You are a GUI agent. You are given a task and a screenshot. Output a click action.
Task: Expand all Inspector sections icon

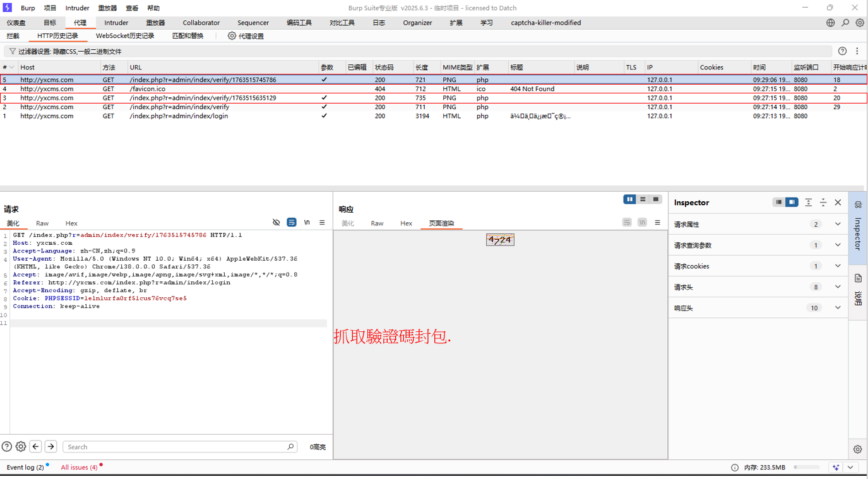click(x=808, y=203)
